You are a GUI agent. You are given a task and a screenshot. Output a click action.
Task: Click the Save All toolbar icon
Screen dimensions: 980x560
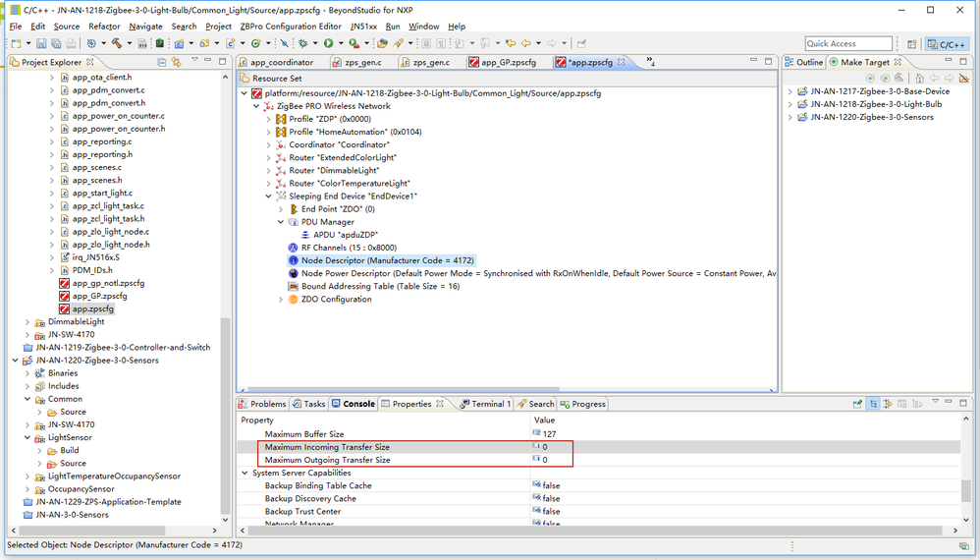(x=56, y=44)
